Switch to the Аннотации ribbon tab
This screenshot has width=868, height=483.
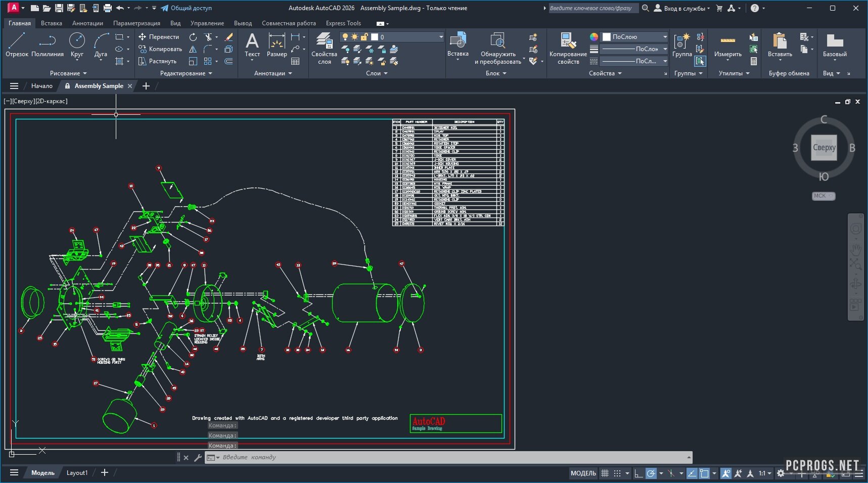point(87,23)
